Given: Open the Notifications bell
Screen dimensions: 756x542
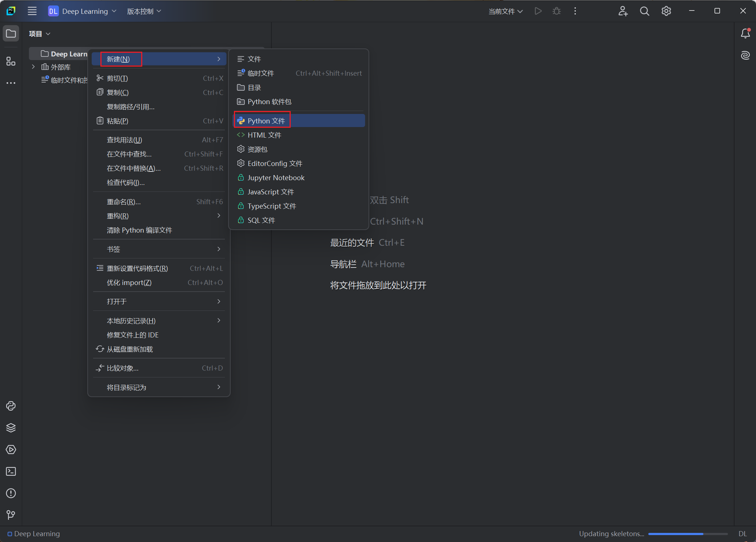Looking at the screenshot, I should tap(745, 33).
